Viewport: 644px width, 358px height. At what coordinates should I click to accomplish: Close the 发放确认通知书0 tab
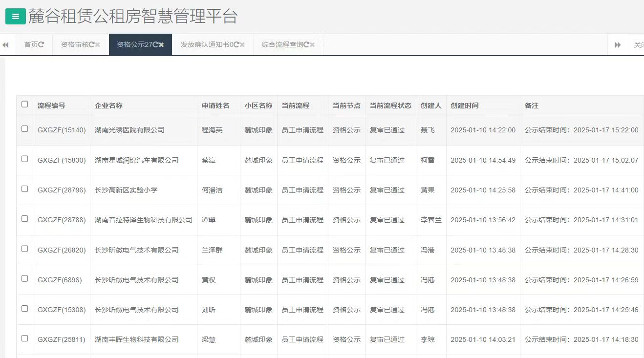[x=242, y=44]
